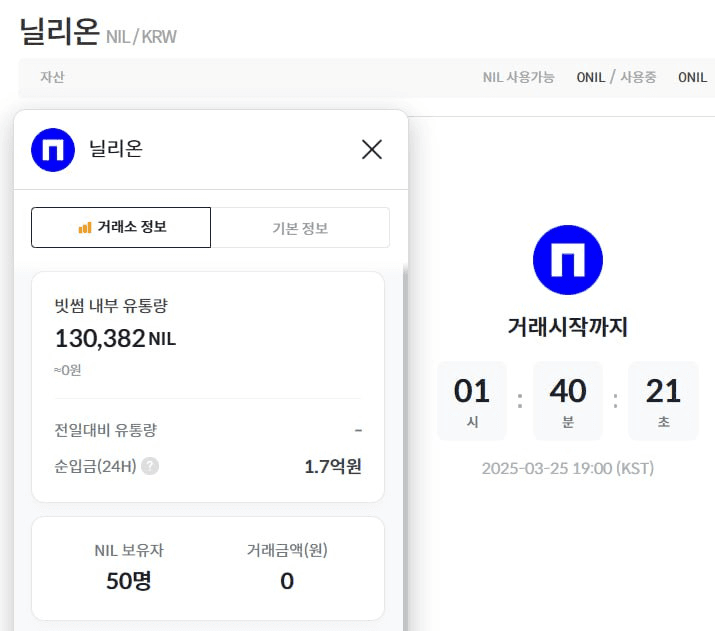The image size is (715, 631).
Task: Click the 거래시작까지 countdown heading
Action: pos(568,327)
